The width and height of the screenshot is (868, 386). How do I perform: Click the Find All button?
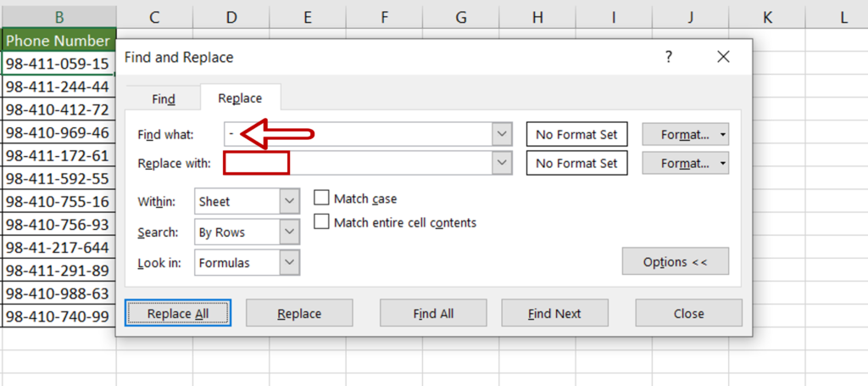433,313
